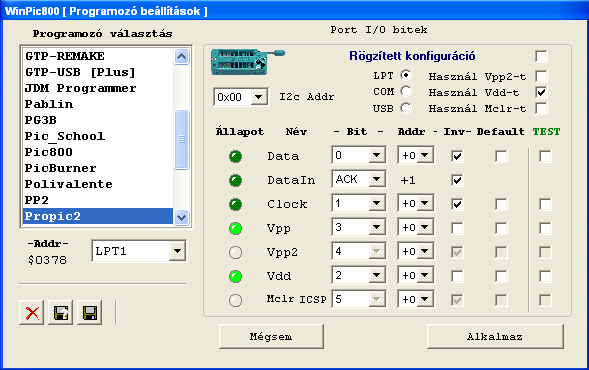Click the Vpp2 state LED indicator
Screen dimensions: 589x370
click(x=236, y=252)
